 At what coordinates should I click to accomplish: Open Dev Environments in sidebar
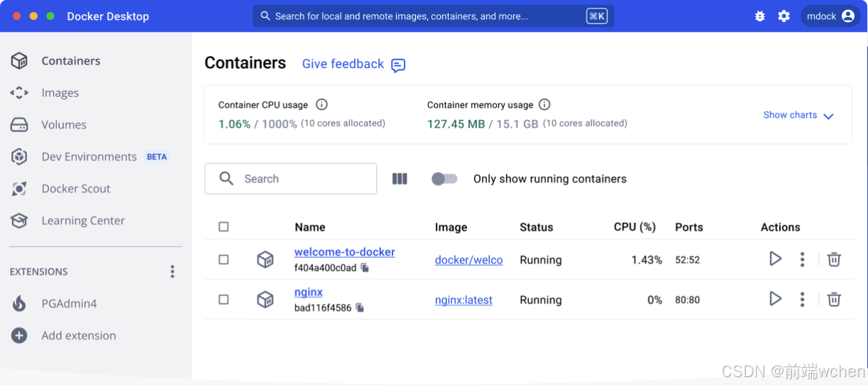(x=89, y=157)
